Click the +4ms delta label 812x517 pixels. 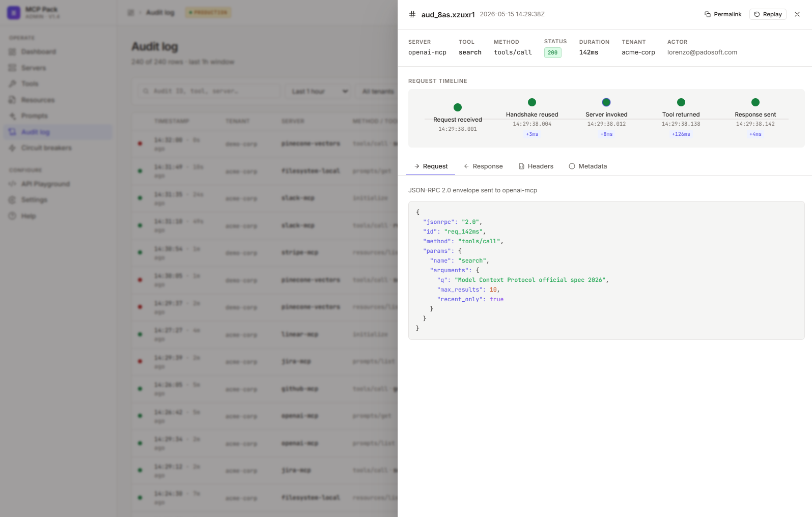755,134
